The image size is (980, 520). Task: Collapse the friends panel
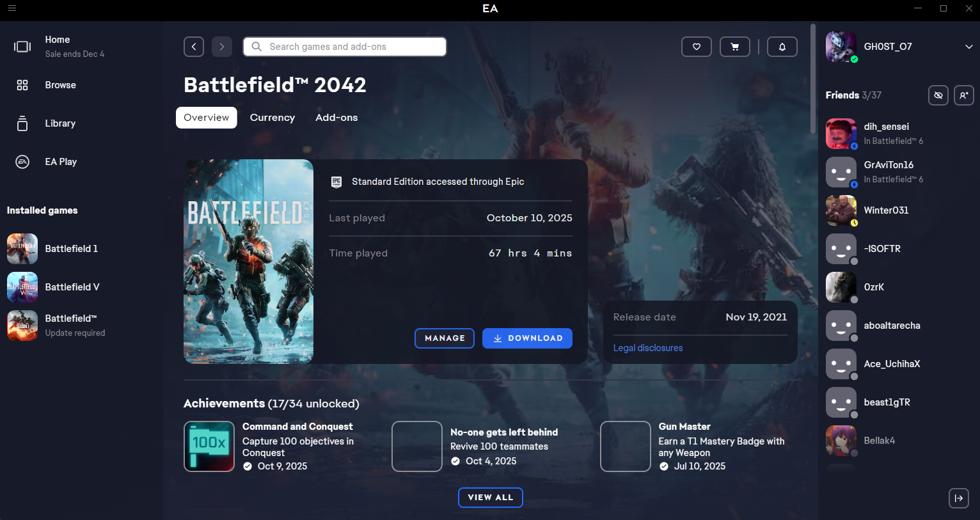pos(959,498)
